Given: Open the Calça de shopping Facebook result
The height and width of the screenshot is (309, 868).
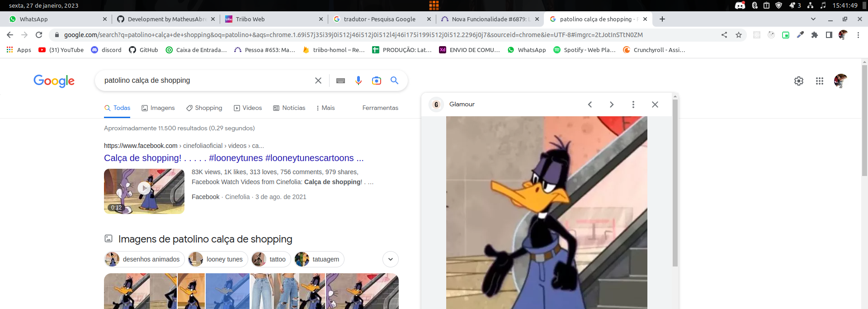Looking at the screenshot, I should (x=234, y=158).
